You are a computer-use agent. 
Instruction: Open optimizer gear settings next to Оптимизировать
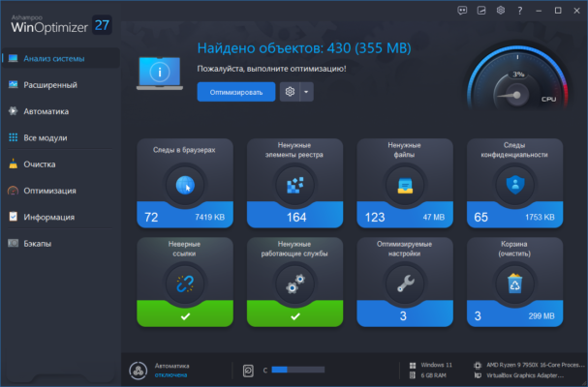(x=290, y=92)
